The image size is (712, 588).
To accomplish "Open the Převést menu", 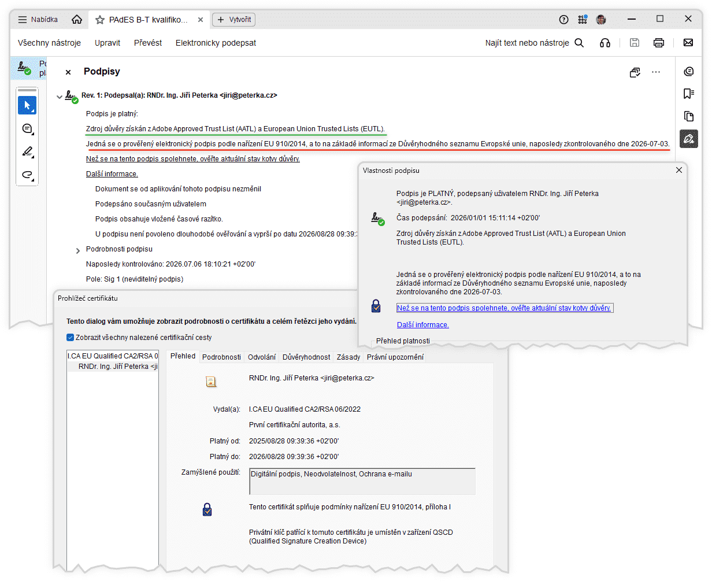I will click(x=148, y=43).
